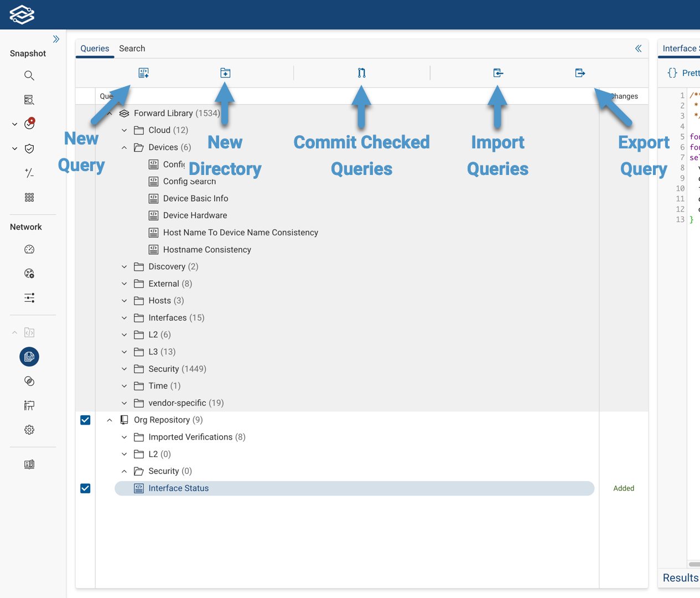
Task: Uncheck the Interface Status checkbox
Action: click(85, 488)
